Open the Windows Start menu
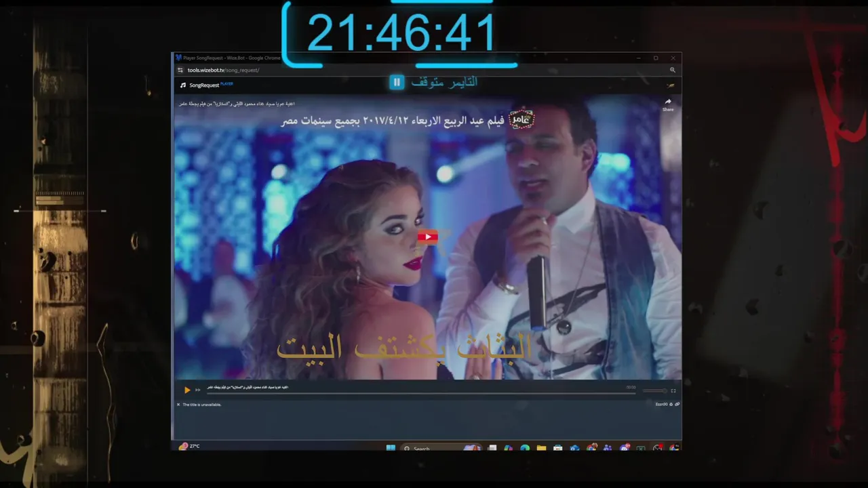Screen dimensions: 868x488 pyautogui.click(x=391, y=448)
